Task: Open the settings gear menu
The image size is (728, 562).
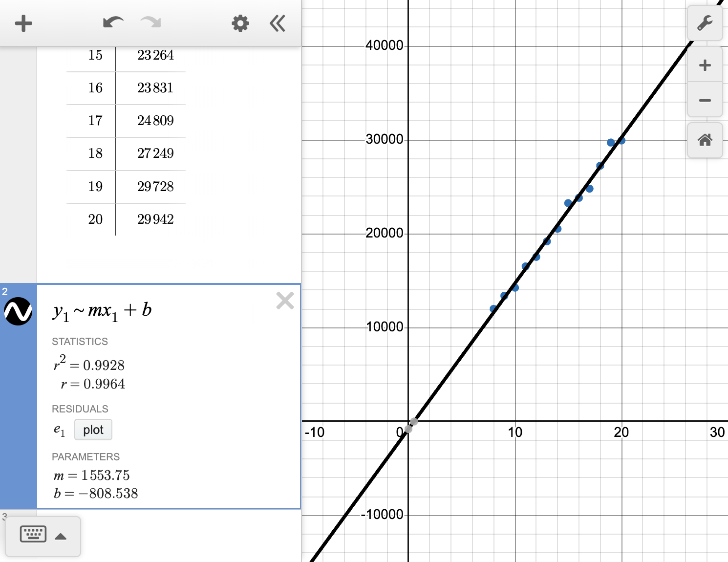Action: [240, 22]
